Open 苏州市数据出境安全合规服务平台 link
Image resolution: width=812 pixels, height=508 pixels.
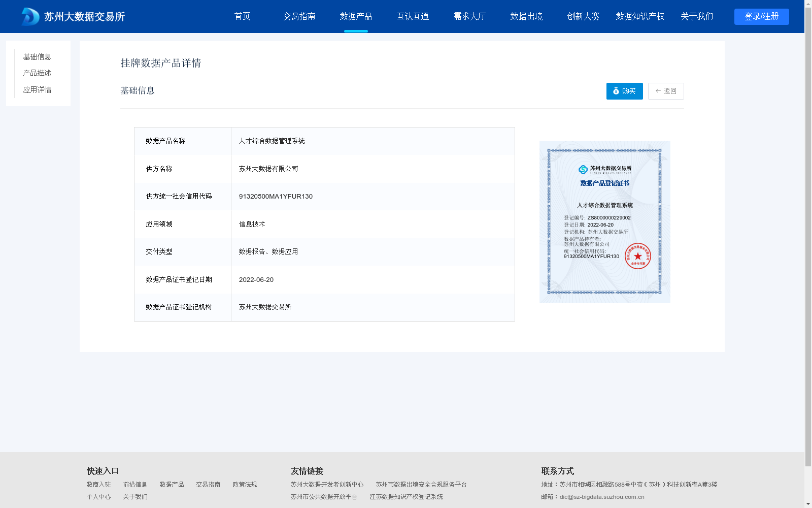point(421,485)
